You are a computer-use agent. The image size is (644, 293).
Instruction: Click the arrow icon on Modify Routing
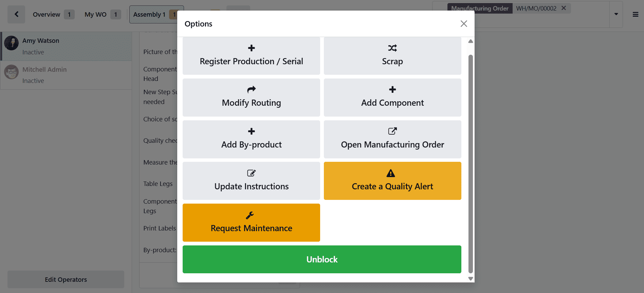(x=251, y=90)
